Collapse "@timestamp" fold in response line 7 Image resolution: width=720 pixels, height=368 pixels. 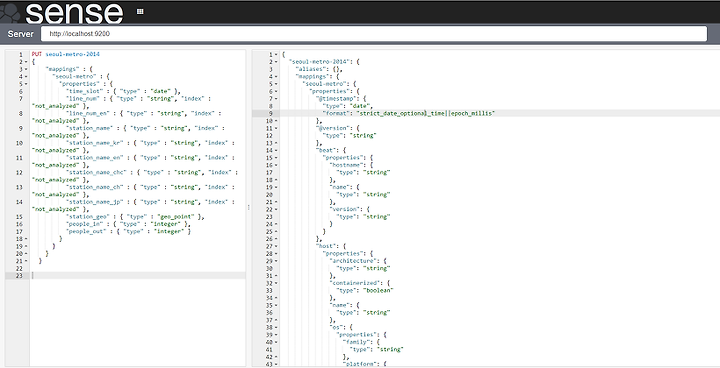(x=276, y=98)
